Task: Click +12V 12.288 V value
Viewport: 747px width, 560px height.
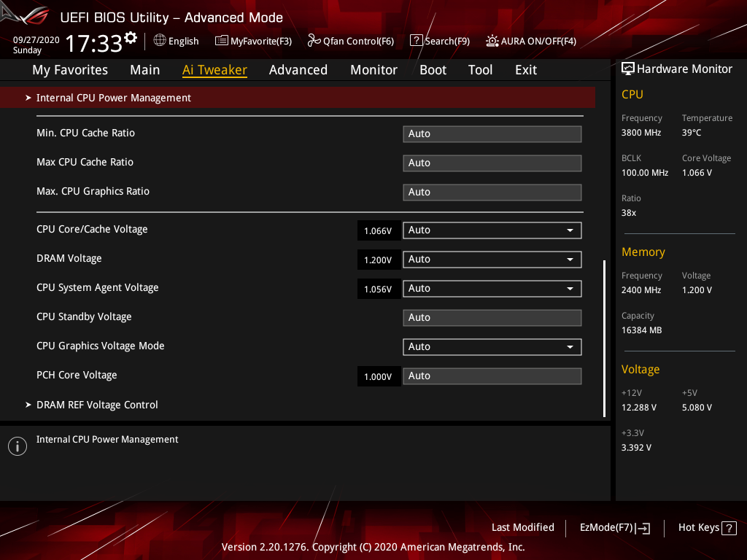Action: pos(639,407)
